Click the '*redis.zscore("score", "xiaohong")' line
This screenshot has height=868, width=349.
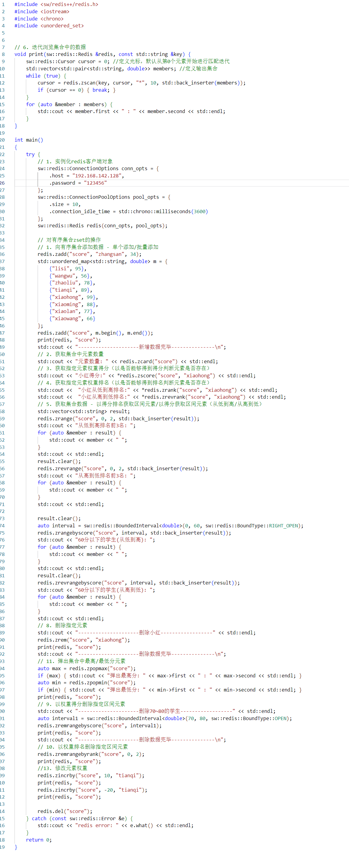pyautogui.click(x=147, y=376)
